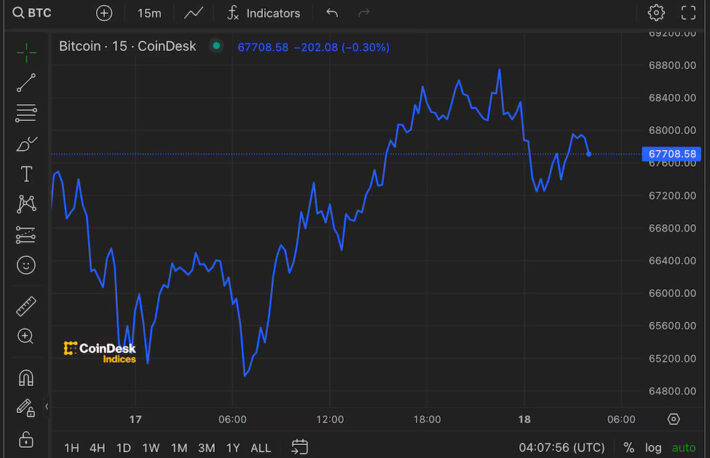Open the time axis settings icon
This screenshot has height=458, width=710.
(x=674, y=419)
